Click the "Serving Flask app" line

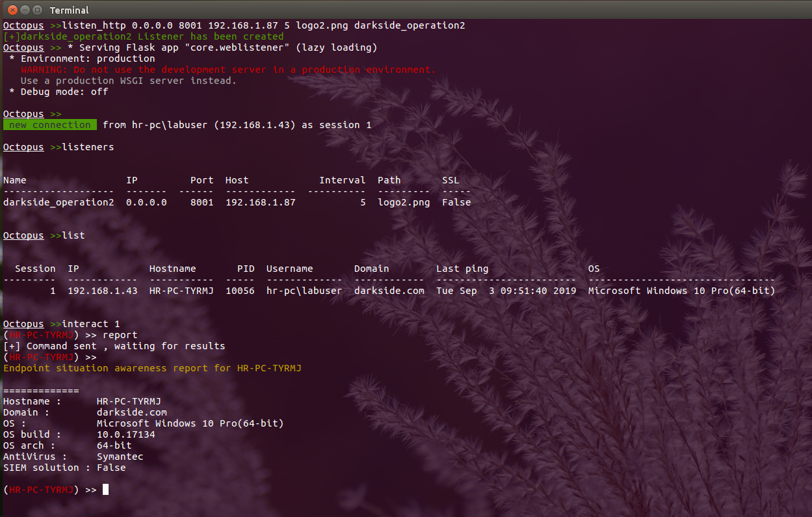(222, 47)
